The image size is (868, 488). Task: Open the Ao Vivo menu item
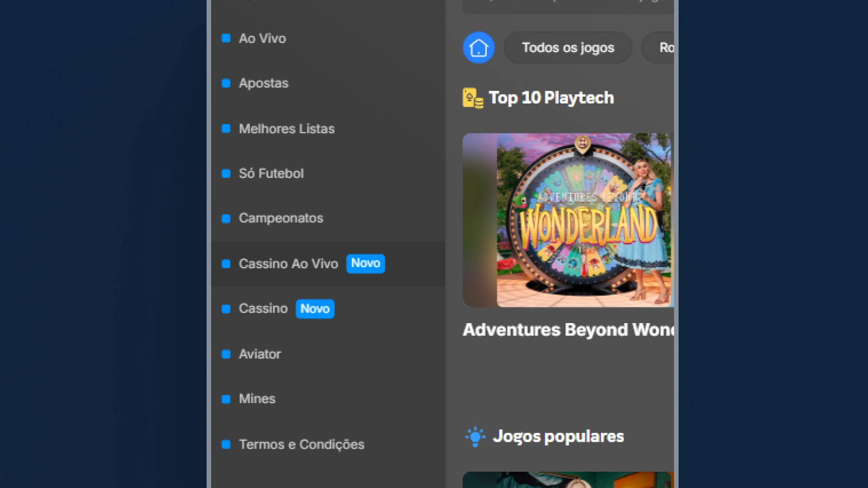pyautogui.click(x=262, y=38)
